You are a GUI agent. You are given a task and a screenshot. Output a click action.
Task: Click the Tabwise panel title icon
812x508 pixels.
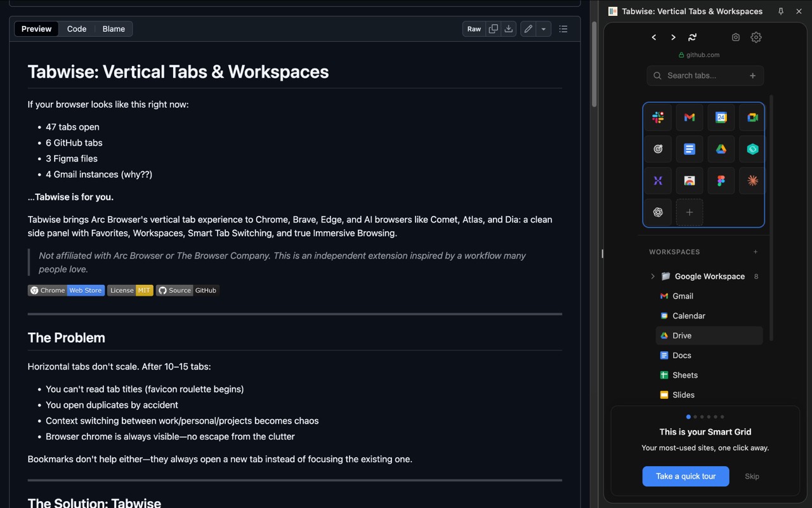point(613,11)
